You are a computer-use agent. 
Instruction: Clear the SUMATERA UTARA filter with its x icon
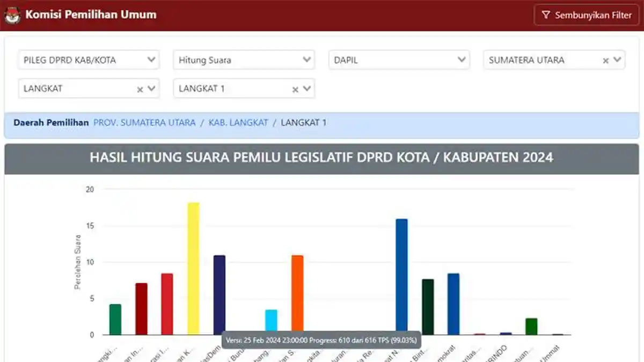pos(606,60)
